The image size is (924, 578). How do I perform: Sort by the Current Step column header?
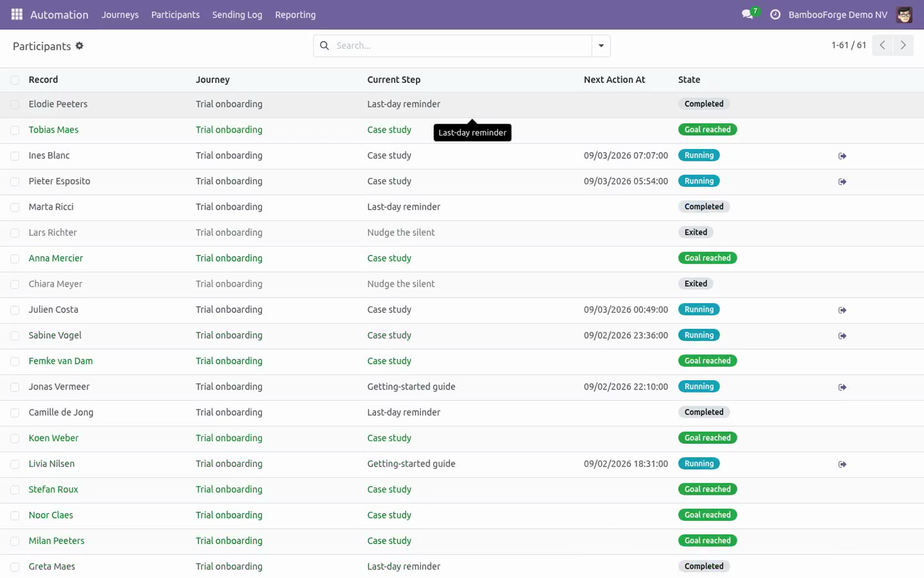pyautogui.click(x=394, y=80)
